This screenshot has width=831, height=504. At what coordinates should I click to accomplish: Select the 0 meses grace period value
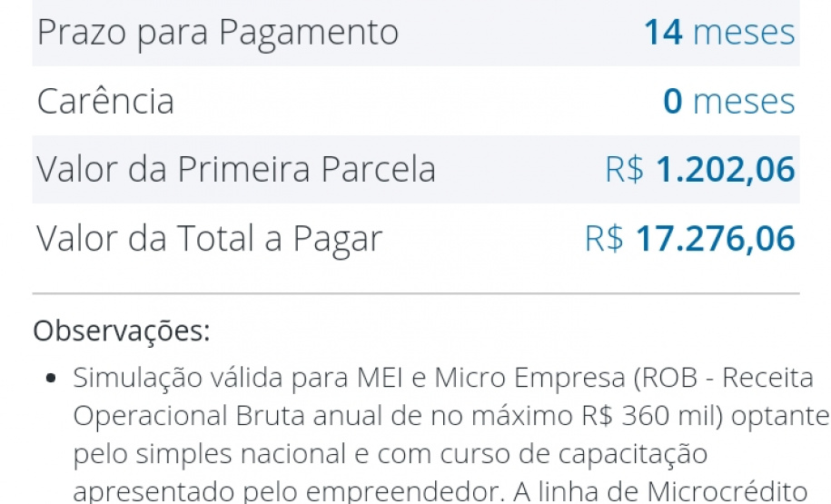(x=728, y=101)
